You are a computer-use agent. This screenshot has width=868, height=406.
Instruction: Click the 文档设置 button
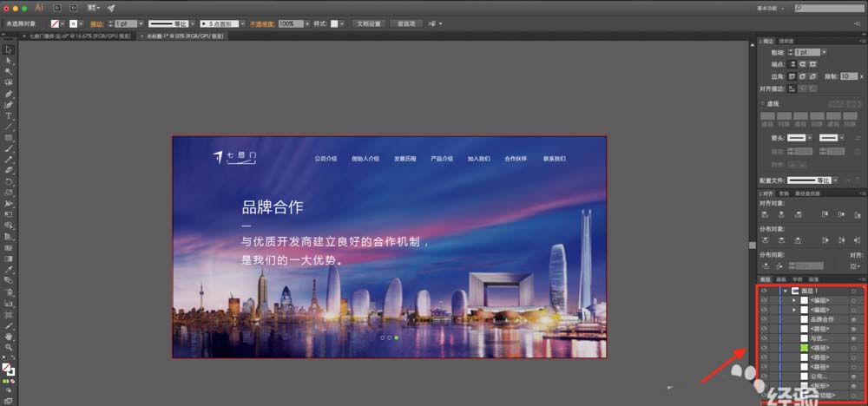[368, 23]
